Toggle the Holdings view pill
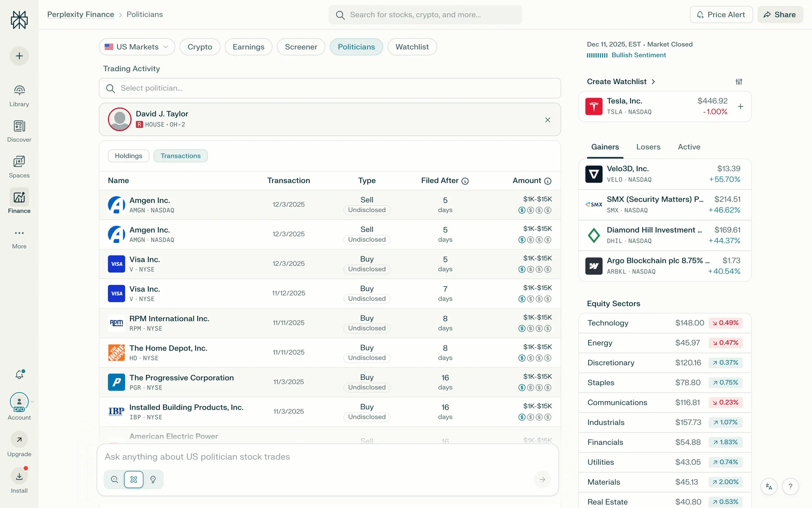 pos(129,156)
